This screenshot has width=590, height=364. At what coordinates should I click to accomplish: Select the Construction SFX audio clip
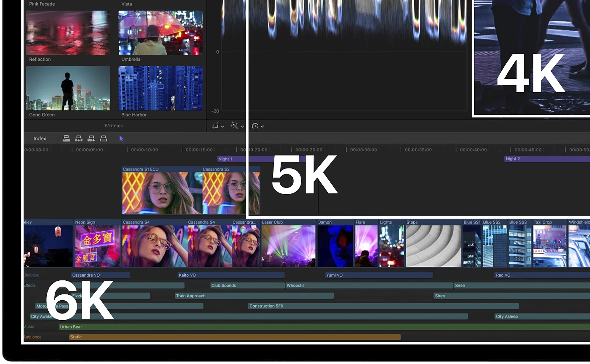(383, 306)
